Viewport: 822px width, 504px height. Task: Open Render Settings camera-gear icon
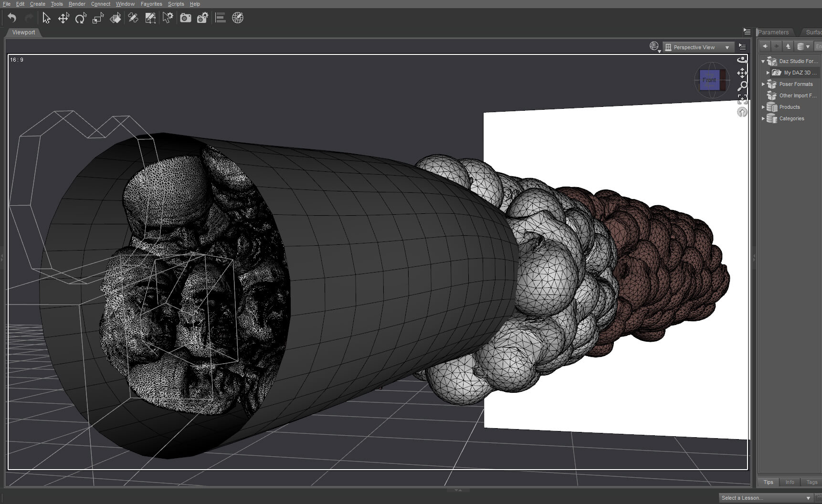pyautogui.click(x=202, y=18)
